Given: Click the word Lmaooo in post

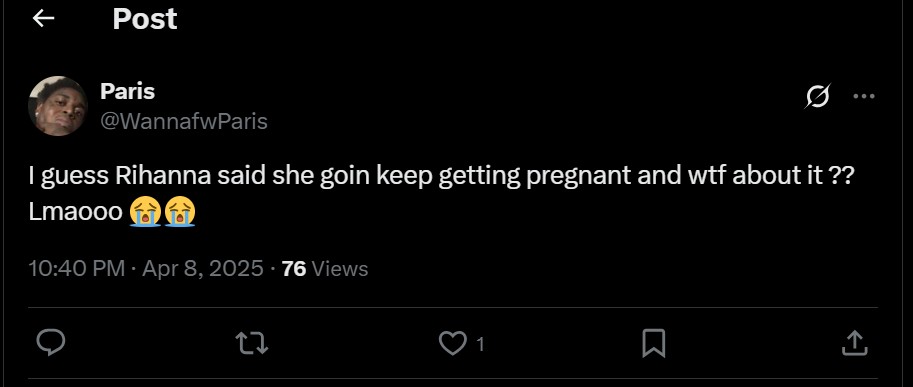Looking at the screenshot, I should (x=76, y=212).
